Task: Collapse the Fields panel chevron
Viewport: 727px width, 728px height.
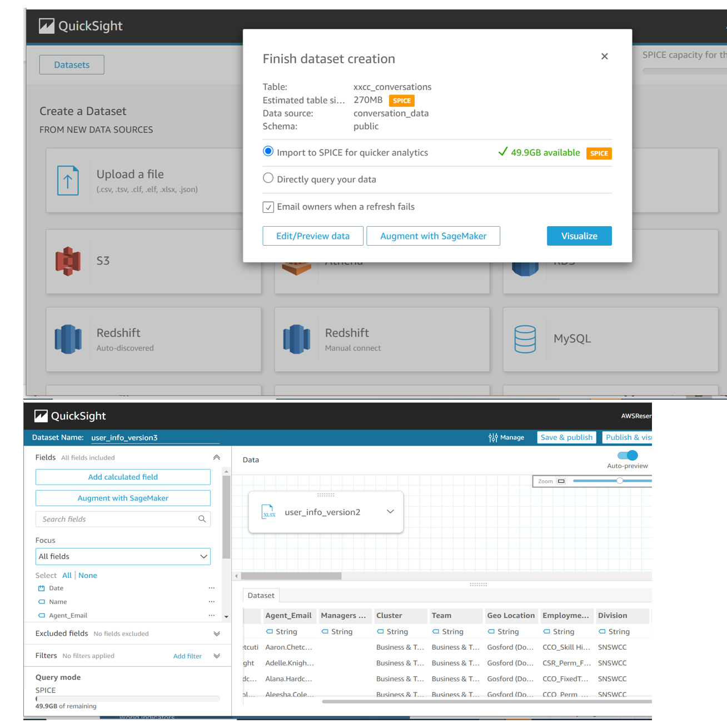Action: pos(217,457)
